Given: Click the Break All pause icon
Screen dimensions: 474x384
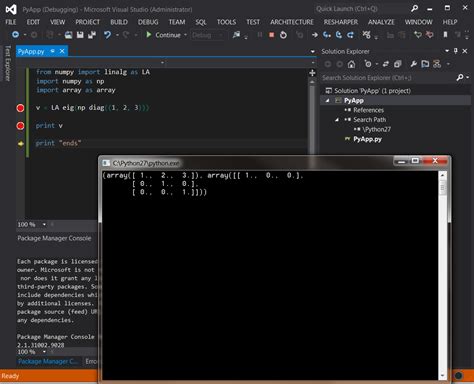Looking at the screenshot, I should pos(260,35).
